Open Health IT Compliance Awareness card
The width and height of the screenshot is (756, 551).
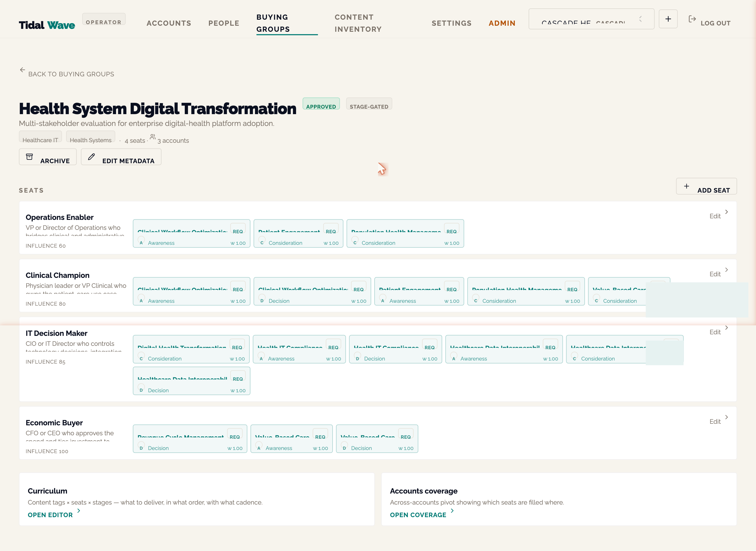[x=299, y=349]
